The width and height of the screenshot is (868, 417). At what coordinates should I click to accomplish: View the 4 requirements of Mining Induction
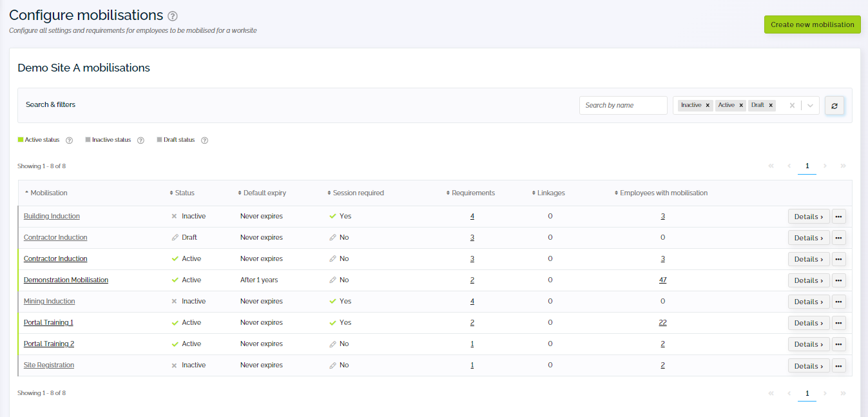pyautogui.click(x=472, y=302)
